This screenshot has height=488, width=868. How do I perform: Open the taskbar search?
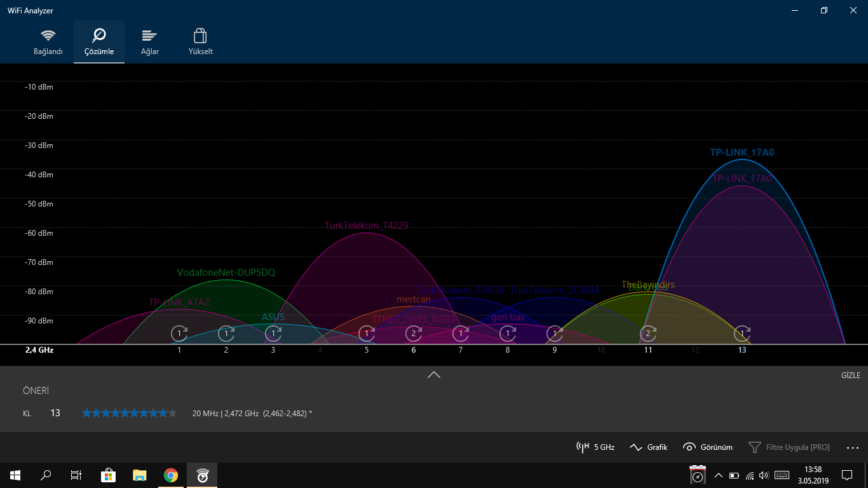(46, 475)
